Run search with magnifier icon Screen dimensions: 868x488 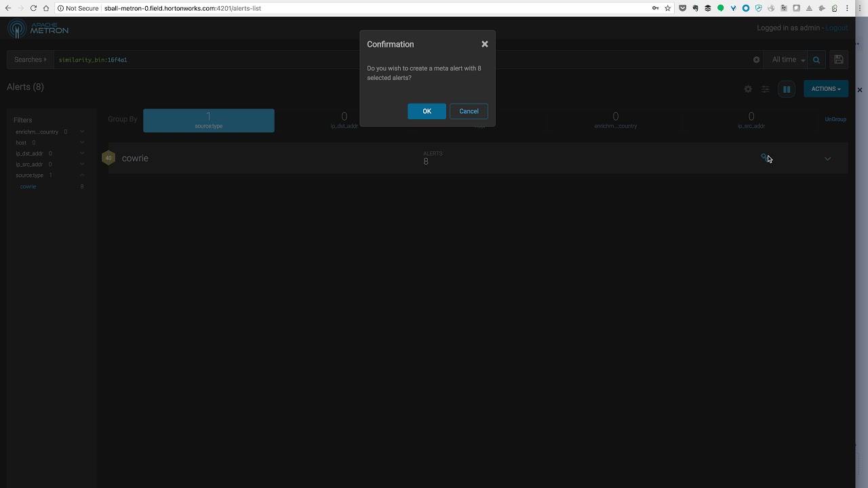click(x=816, y=60)
